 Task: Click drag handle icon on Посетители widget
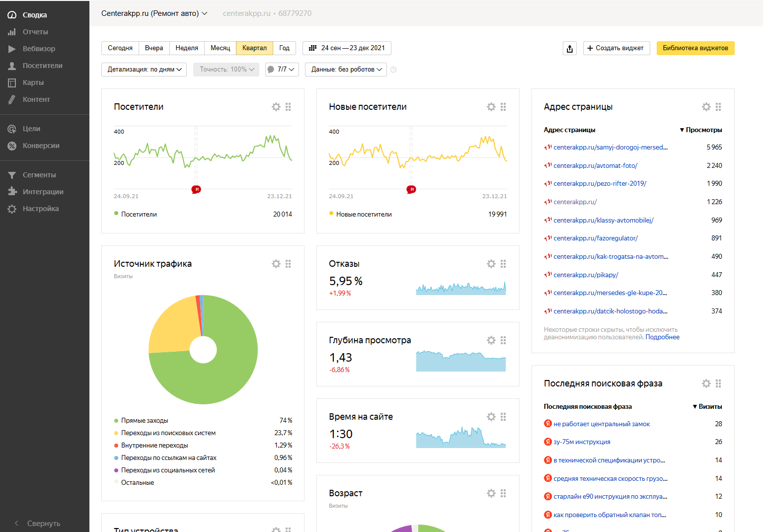click(288, 107)
